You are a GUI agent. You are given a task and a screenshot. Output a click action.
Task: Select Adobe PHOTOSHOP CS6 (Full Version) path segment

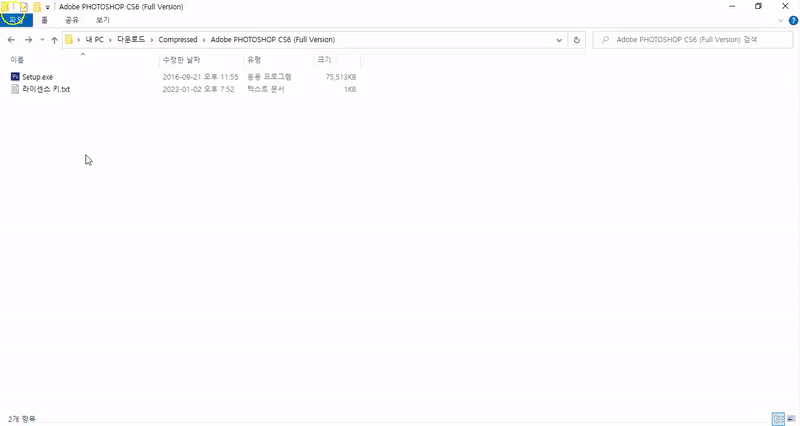(273, 40)
